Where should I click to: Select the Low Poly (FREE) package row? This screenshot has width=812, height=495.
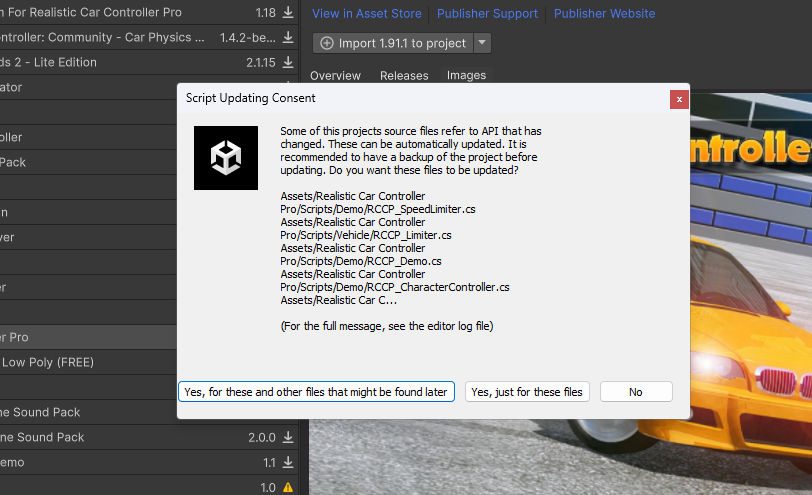pos(60,362)
